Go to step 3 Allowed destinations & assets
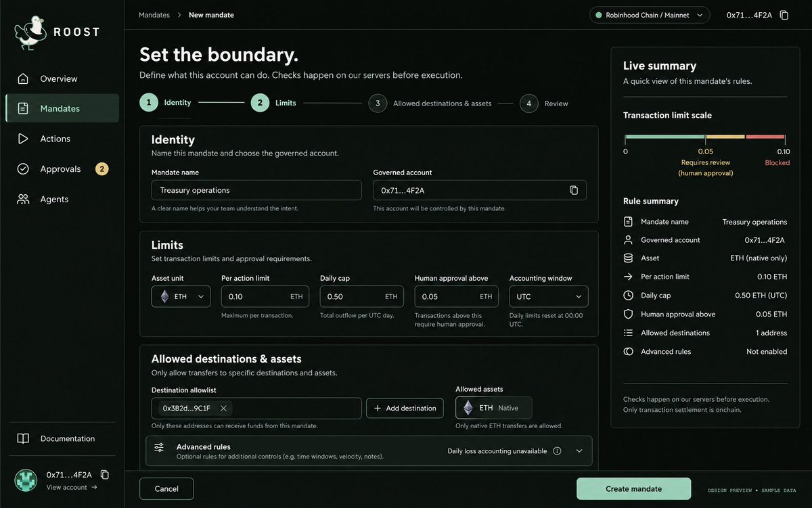This screenshot has height=508, width=812. pos(430,103)
